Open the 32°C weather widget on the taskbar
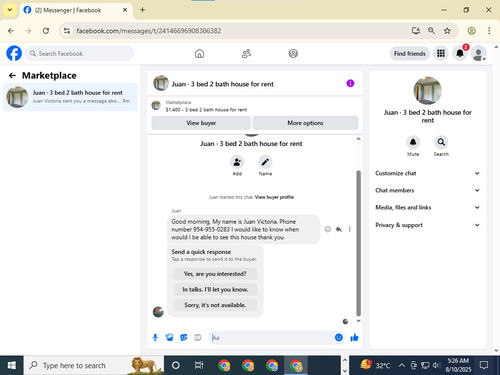Screen dimensions: 500x375 (x=375, y=365)
